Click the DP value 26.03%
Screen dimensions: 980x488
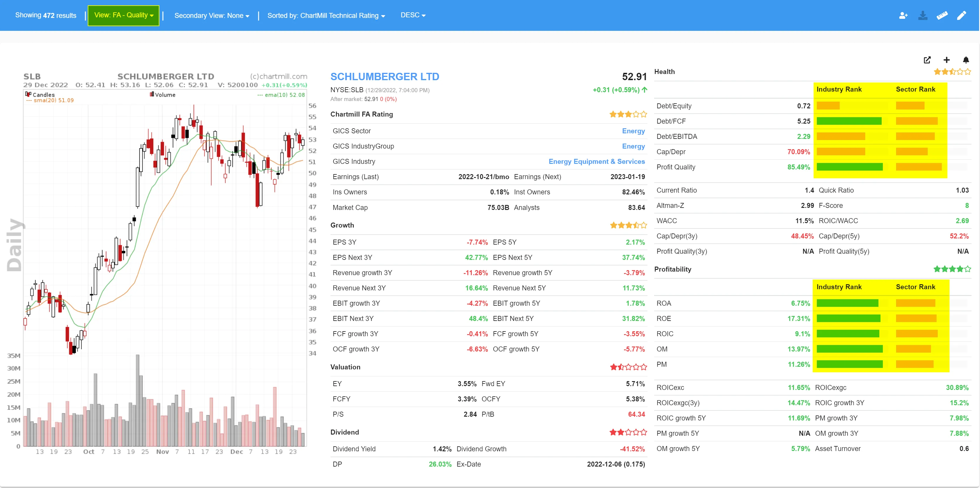click(440, 464)
